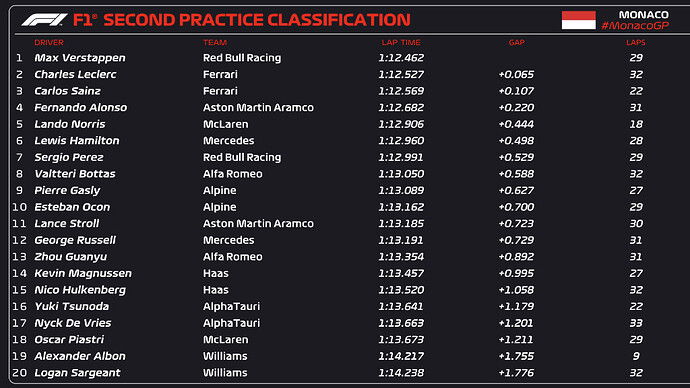Select the #MonacoGP hashtag
The height and width of the screenshot is (388, 690).
coord(635,26)
